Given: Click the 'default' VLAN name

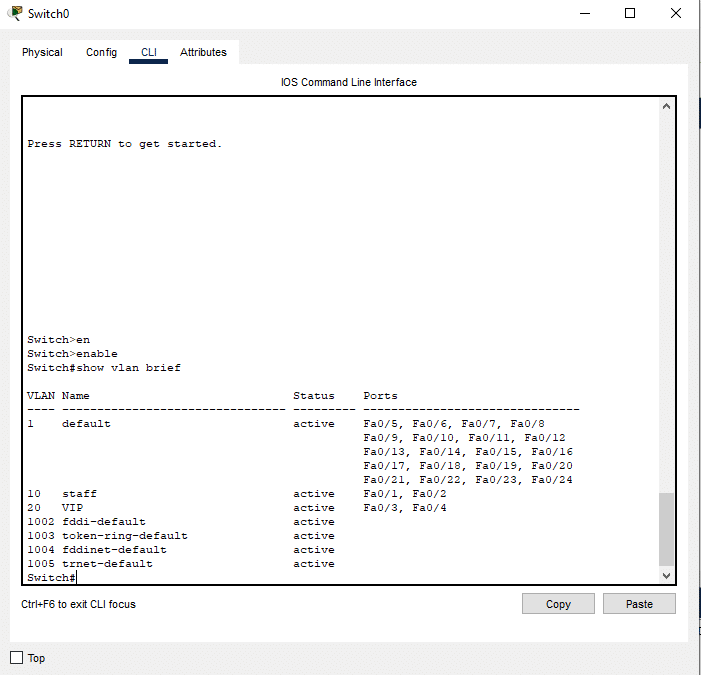Looking at the screenshot, I should point(86,423).
